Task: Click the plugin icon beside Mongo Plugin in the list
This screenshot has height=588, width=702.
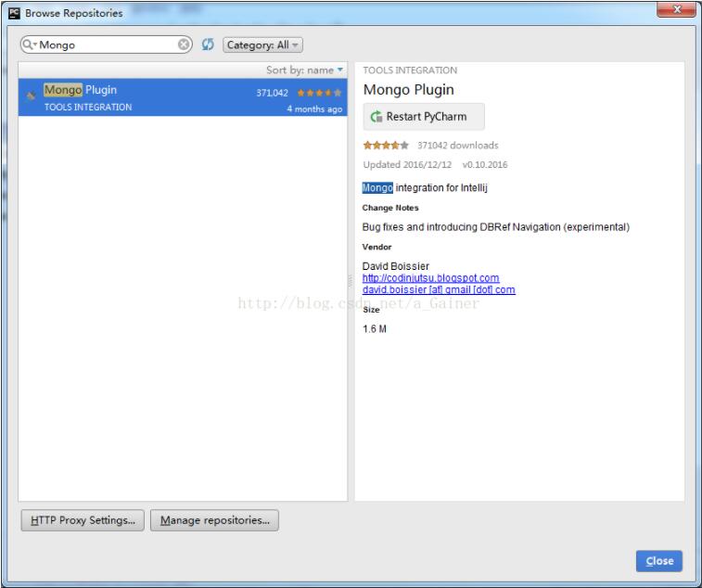Action: [32, 95]
